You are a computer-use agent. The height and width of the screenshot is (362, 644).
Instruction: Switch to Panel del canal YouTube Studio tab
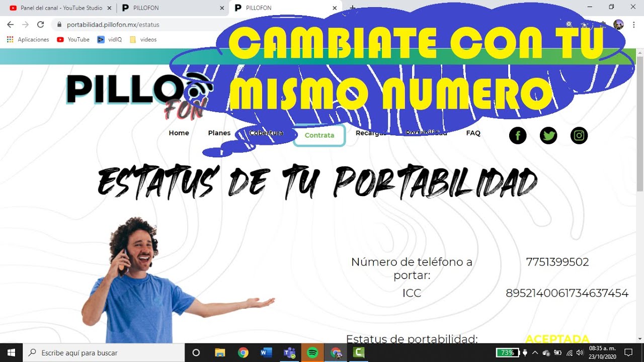point(61,8)
